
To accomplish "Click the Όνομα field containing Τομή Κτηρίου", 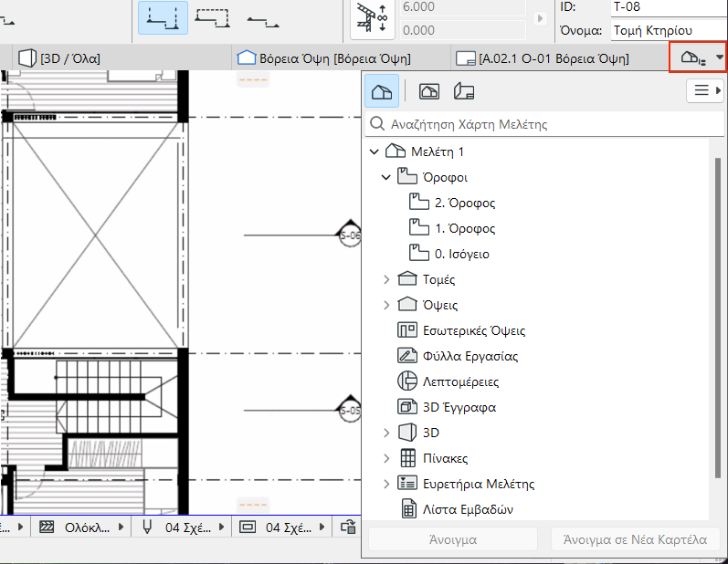I will pos(667,29).
